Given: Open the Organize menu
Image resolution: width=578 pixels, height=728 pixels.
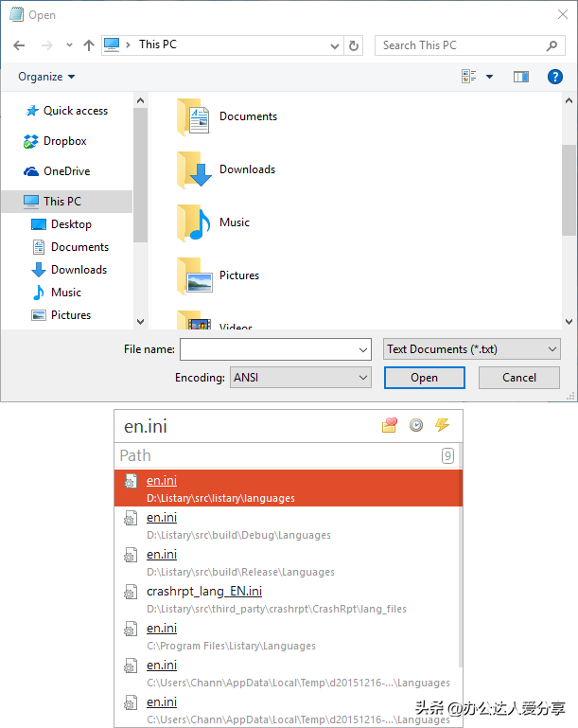Looking at the screenshot, I should point(46,77).
